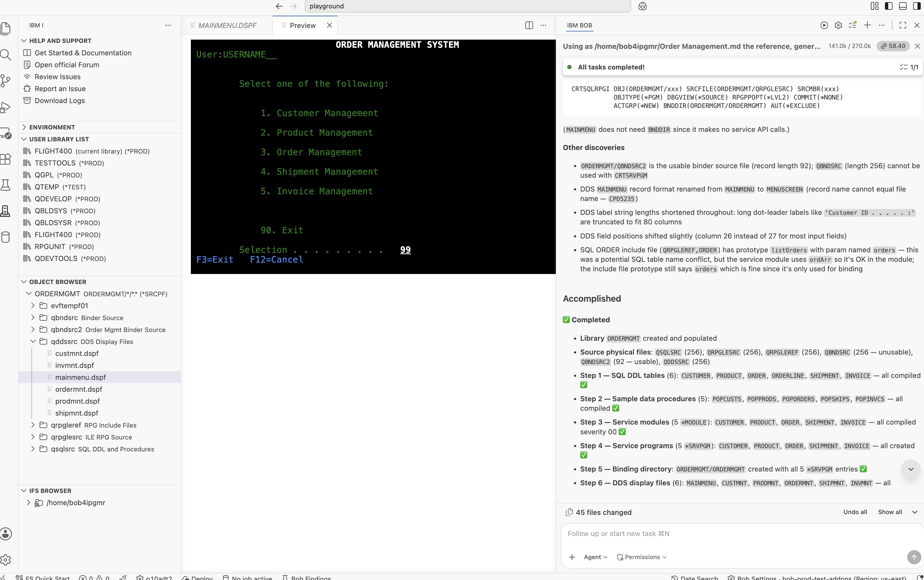Viewport: 924px width, 580px height.
Task: Open the database cylinder icon in activity bar
Action: [5, 237]
